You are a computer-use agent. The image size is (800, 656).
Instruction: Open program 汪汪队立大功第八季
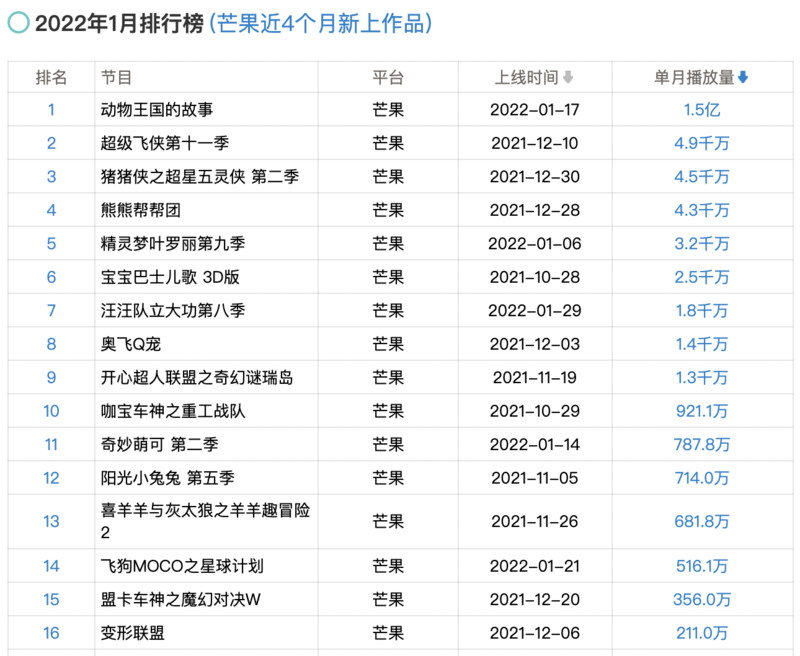coord(173,310)
